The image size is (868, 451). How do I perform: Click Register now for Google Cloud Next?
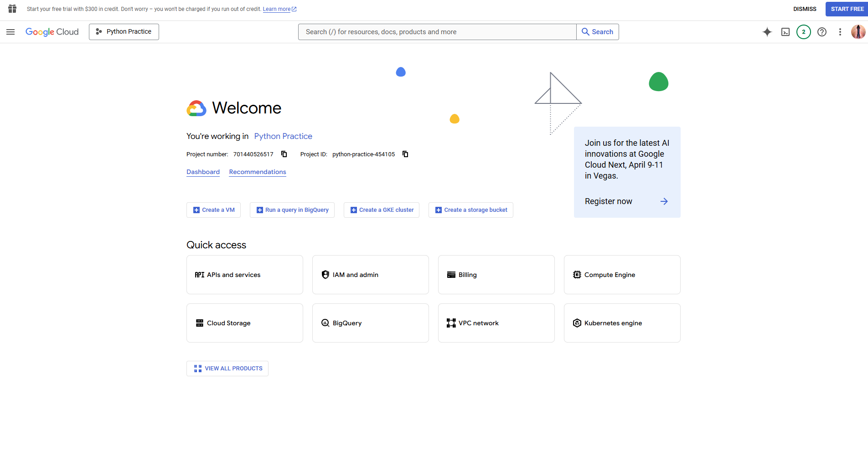point(609,201)
